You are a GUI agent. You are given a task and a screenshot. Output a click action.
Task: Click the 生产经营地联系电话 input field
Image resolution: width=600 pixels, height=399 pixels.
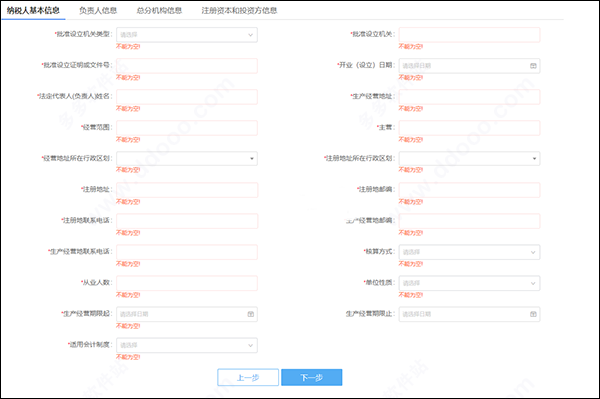pyautogui.click(x=187, y=252)
